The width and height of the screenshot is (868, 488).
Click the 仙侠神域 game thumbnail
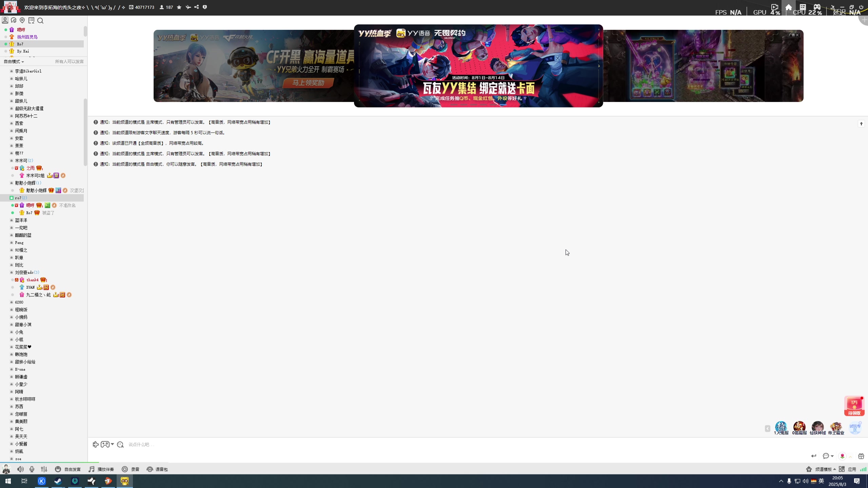pos(817,428)
